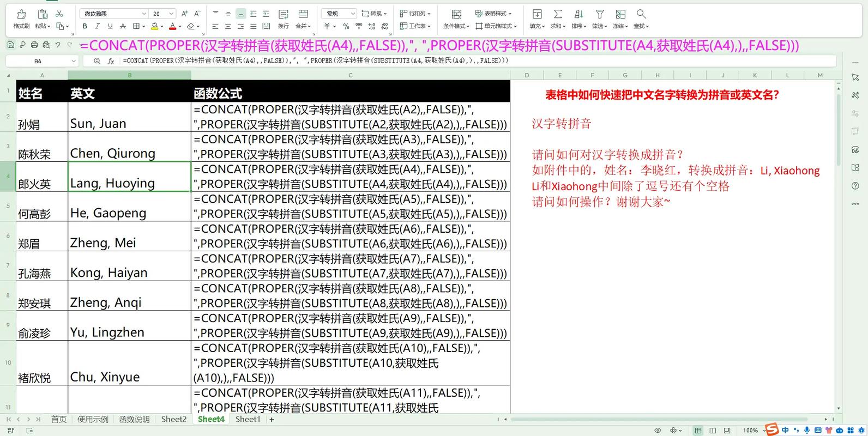
Task: Click the Sort (排序) button
Action: 579,19
